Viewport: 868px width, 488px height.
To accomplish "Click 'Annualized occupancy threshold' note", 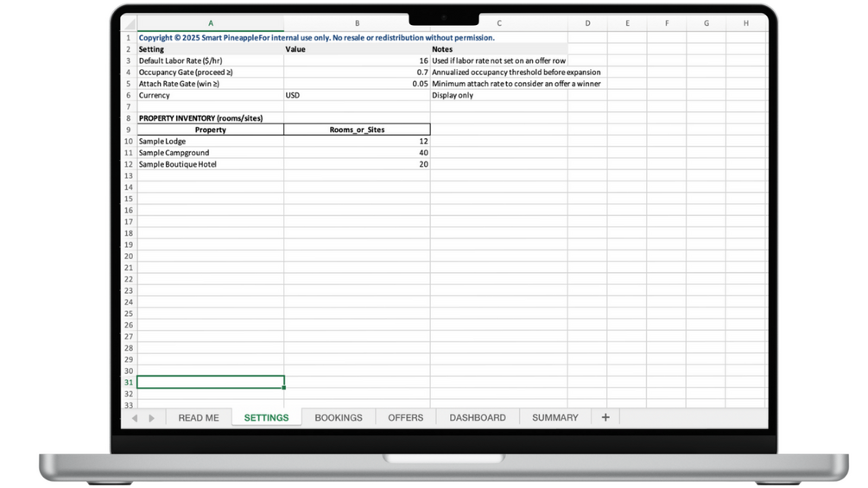I will pyautogui.click(x=516, y=73).
